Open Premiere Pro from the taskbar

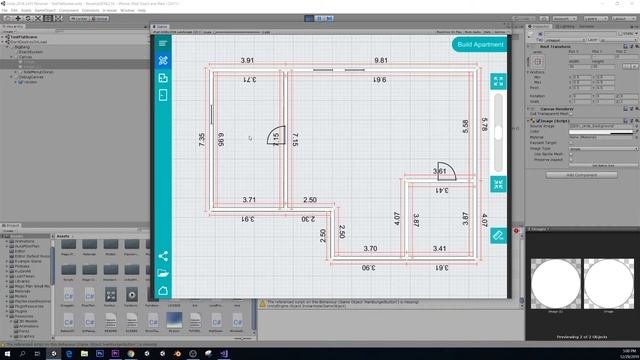pyautogui.click(x=116, y=353)
